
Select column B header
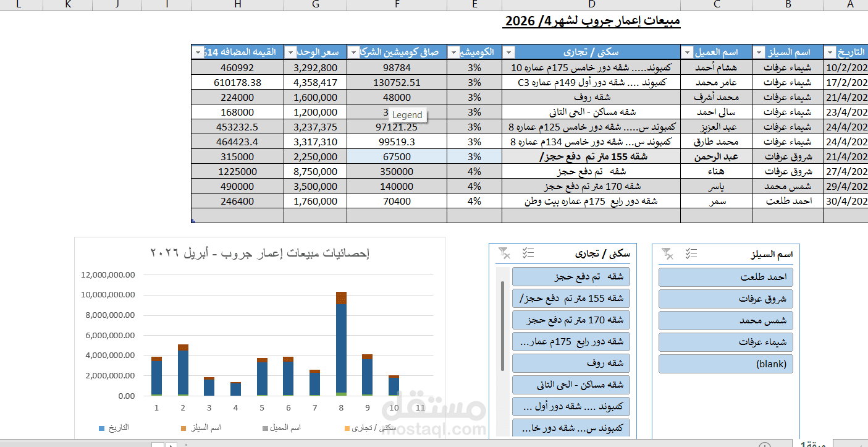click(788, 4)
